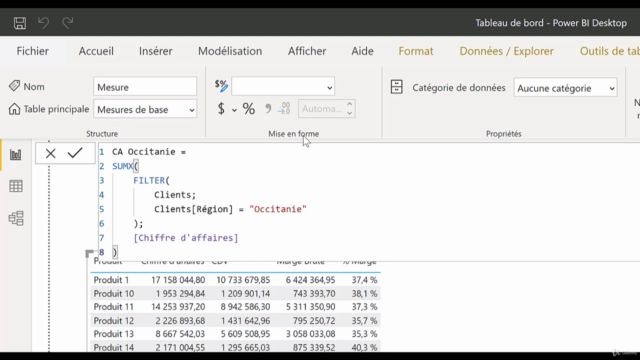Click the table visual resize corner handle
Image resolution: width=640 pixels, height=360 pixels.
(x=89, y=253)
